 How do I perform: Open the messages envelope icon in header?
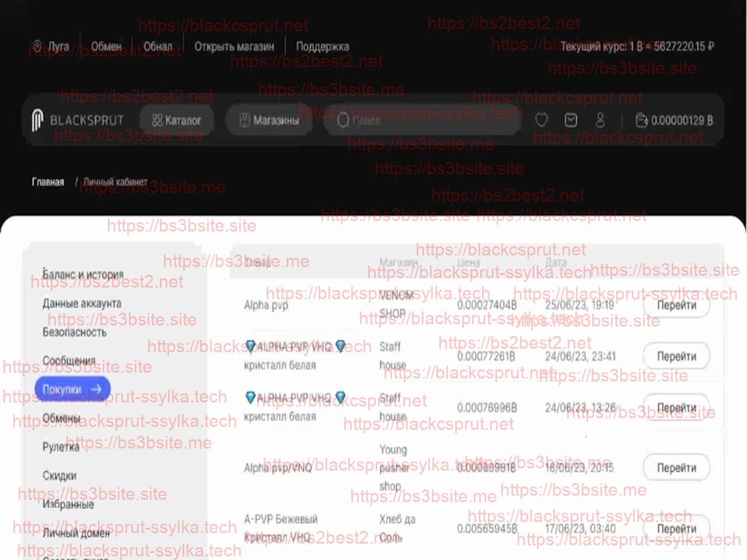[x=571, y=120]
